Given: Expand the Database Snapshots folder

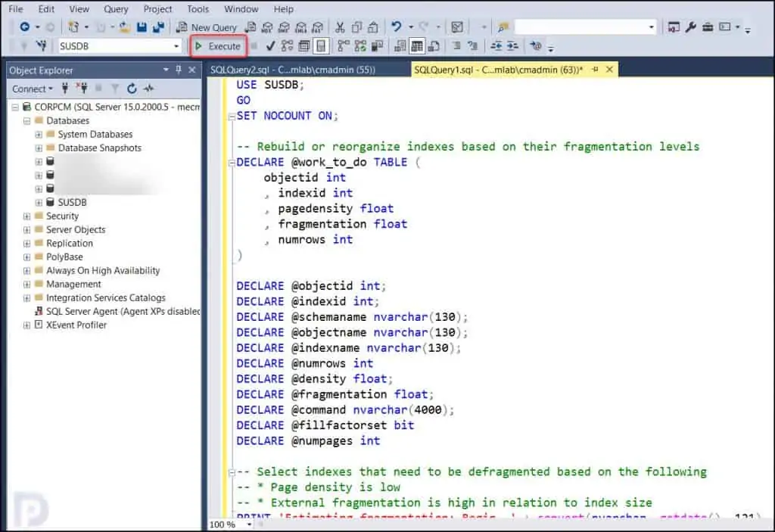Looking at the screenshot, I should click(39, 148).
